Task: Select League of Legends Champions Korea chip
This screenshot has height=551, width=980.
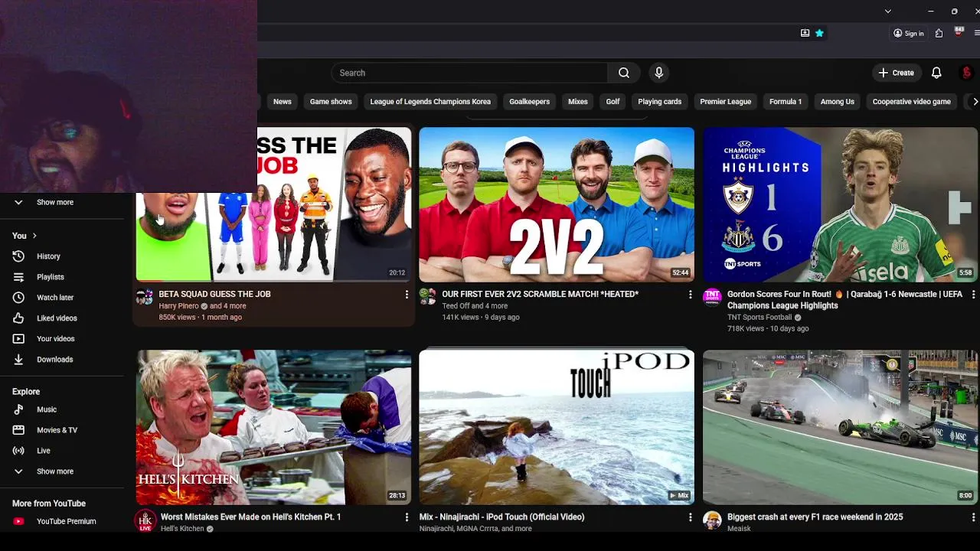Action: tap(430, 102)
